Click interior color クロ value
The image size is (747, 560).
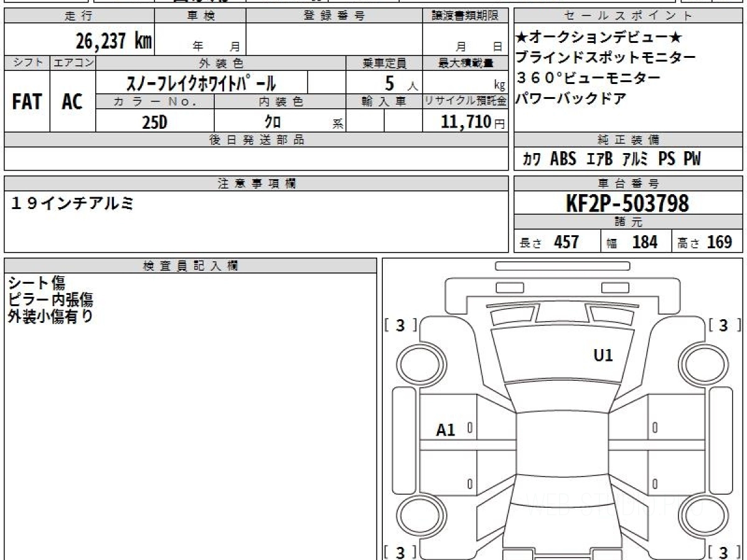coord(272,123)
